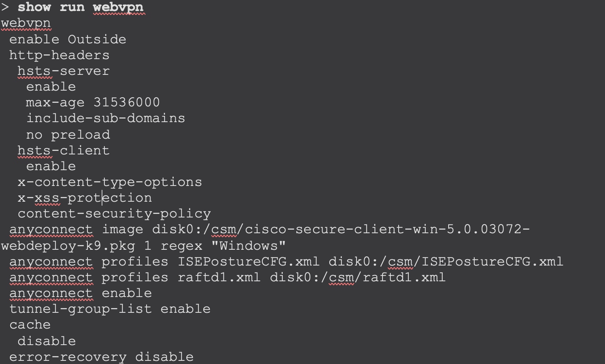Viewport: 605px width, 364px height.
Task: Click the 'enable Outside' line
Action: click(68, 39)
